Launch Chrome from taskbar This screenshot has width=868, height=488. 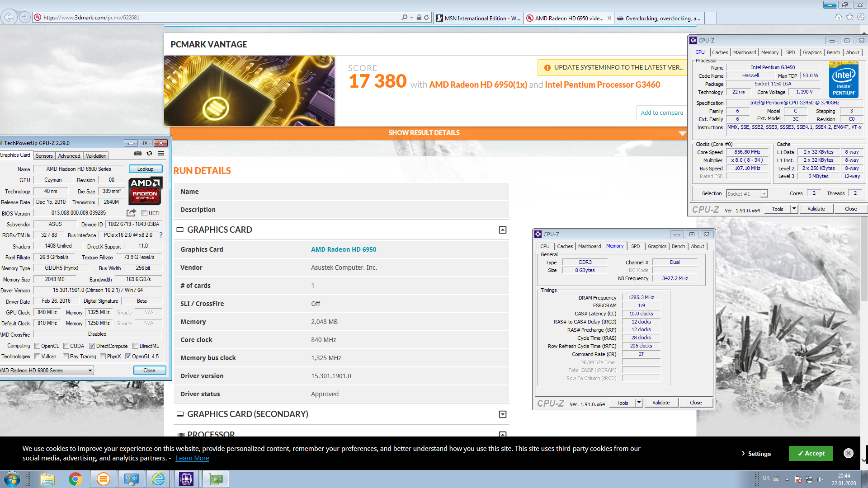[75, 479]
